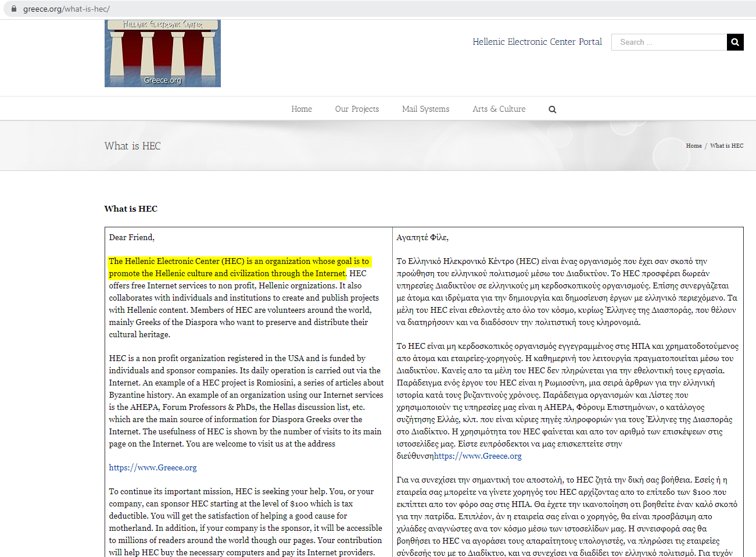Open the https://www.Greece.org link in the Greek column
The width and height of the screenshot is (756, 557).
478,456
